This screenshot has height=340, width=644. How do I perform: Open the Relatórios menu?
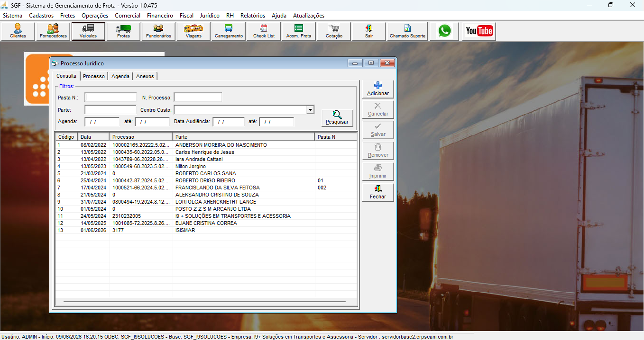click(x=253, y=16)
